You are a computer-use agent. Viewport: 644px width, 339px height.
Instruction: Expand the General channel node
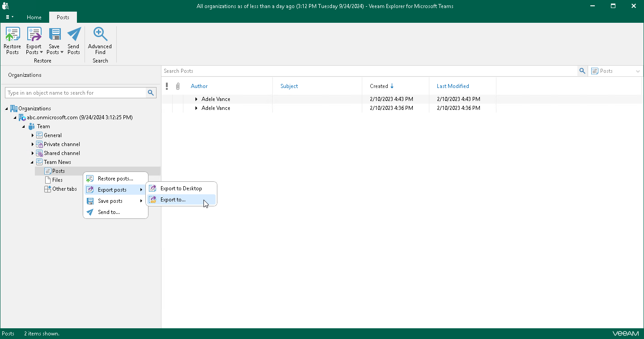(33, 135)
